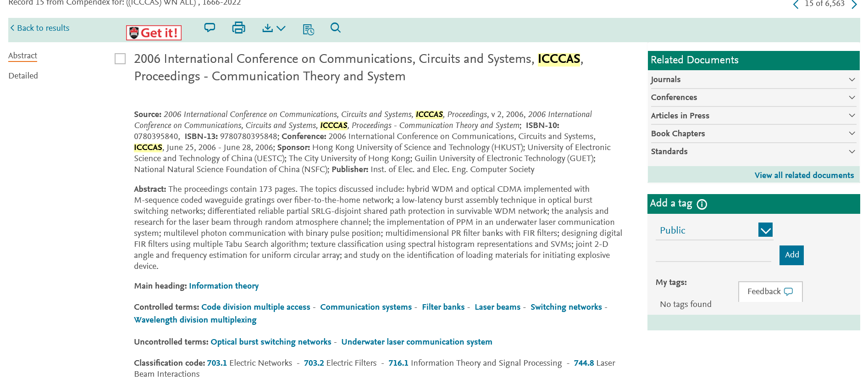
Task: Expand Conferences in Related Documents
Action: point(753,97)
